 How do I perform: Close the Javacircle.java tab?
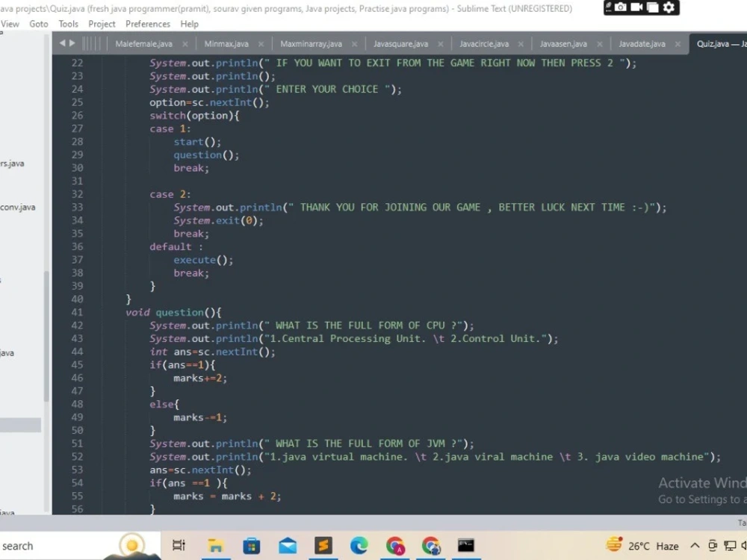click(x=521, y=44)
